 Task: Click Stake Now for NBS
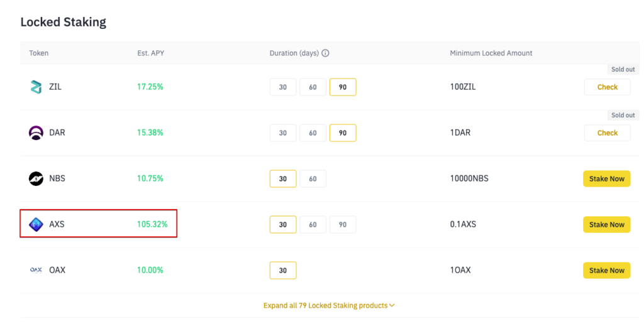[x=607, y=179]
